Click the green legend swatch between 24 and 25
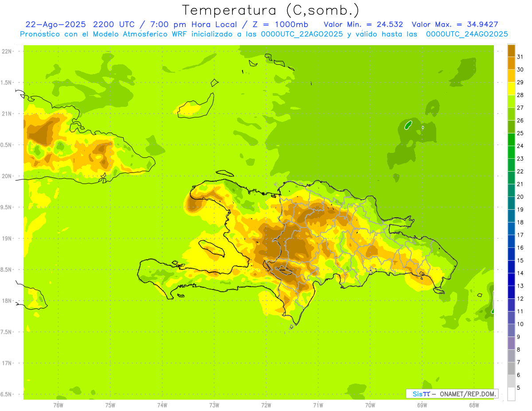Screen dimensions: 532x411 [x=511, y=140]
